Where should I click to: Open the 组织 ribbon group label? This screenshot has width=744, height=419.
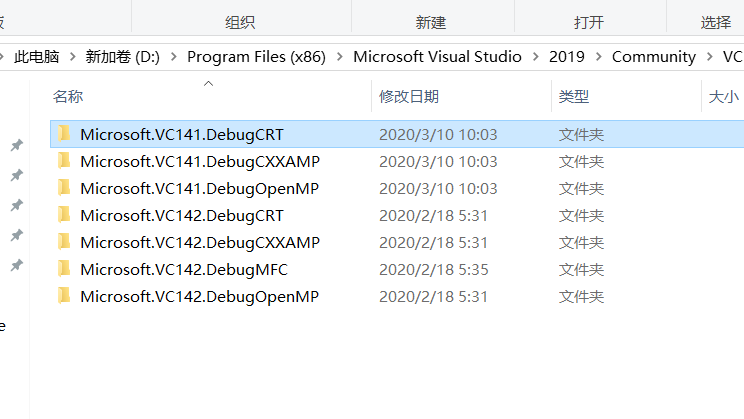pos(240,22)
